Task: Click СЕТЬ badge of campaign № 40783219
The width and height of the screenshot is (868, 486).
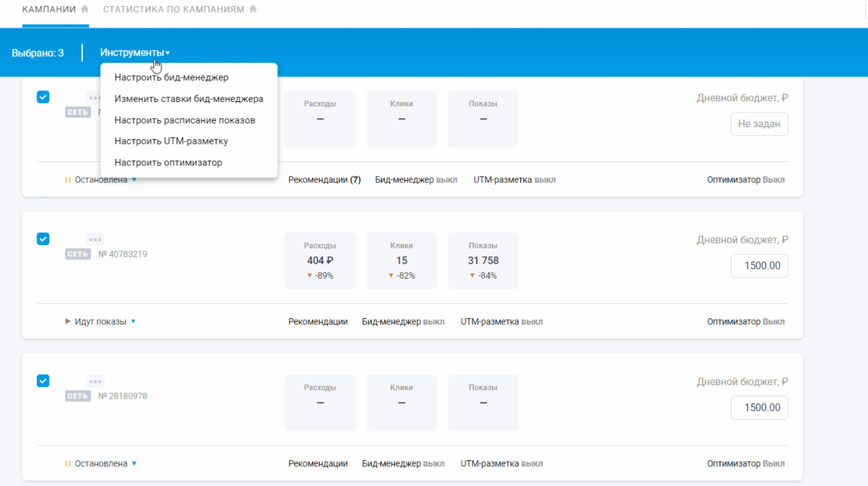Action: pos(78,254)
